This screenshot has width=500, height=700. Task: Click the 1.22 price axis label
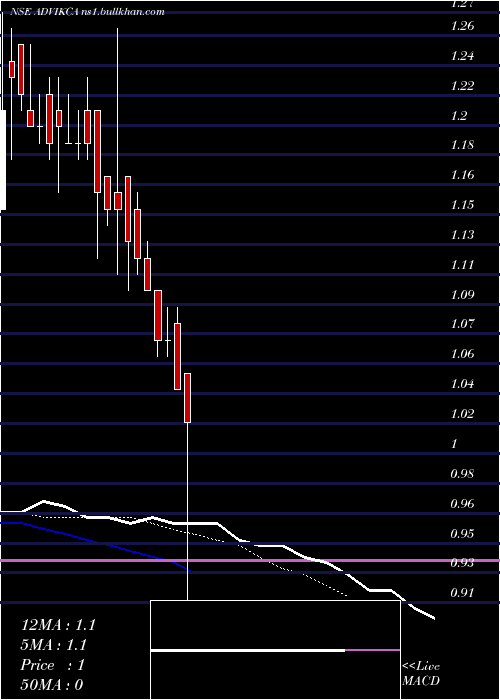click(462, 86)
